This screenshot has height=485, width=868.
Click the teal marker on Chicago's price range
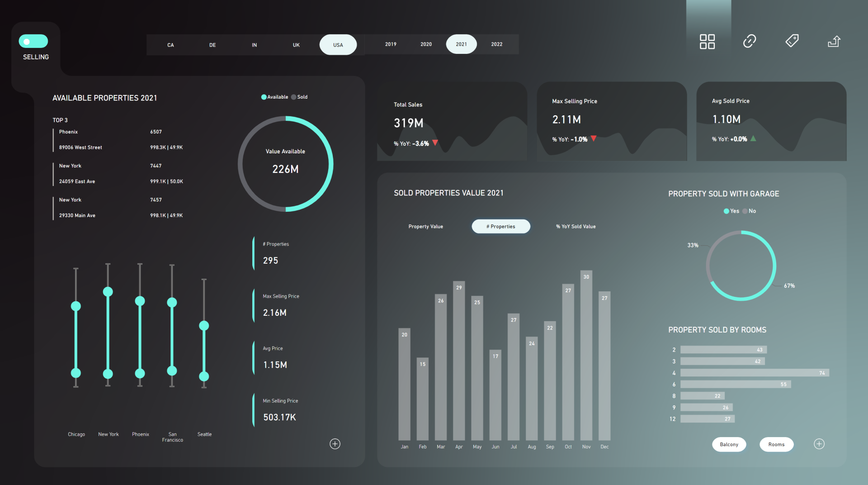tap(76, 306)
